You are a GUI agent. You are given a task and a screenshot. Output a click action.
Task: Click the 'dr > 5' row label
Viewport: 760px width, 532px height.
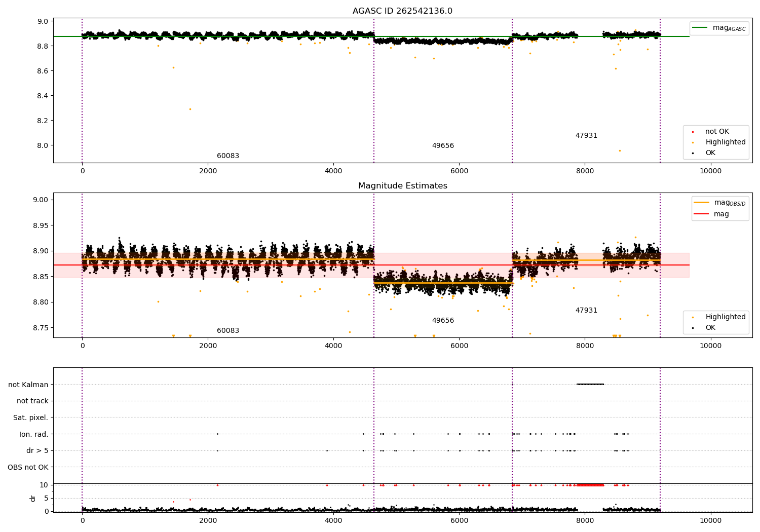[x=37, y=451]
